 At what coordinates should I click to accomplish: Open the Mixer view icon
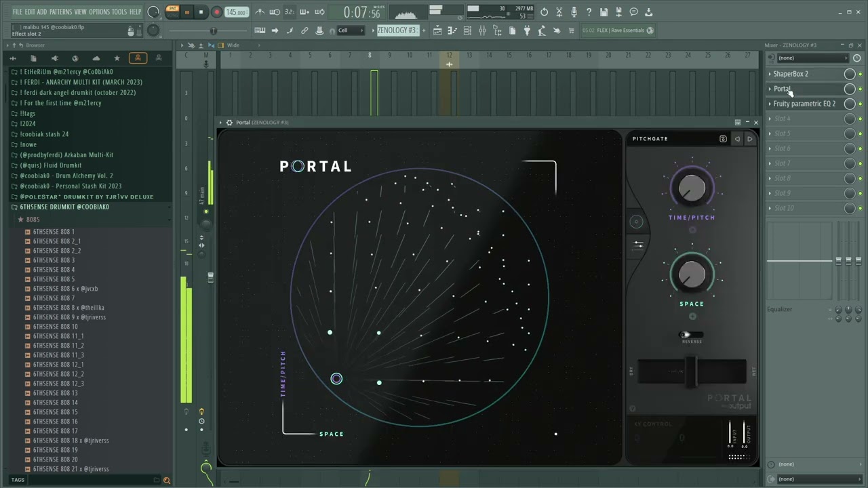coord(482,30)
